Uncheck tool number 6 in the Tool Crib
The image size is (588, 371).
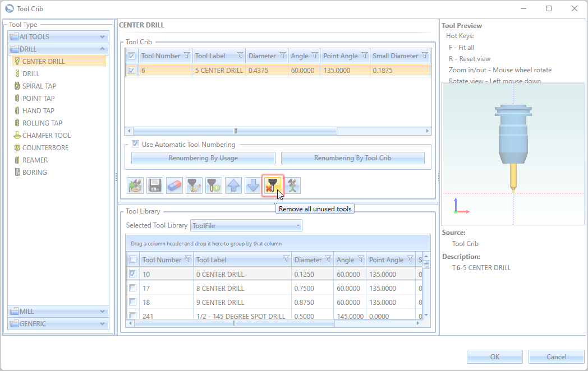(132, 70)
